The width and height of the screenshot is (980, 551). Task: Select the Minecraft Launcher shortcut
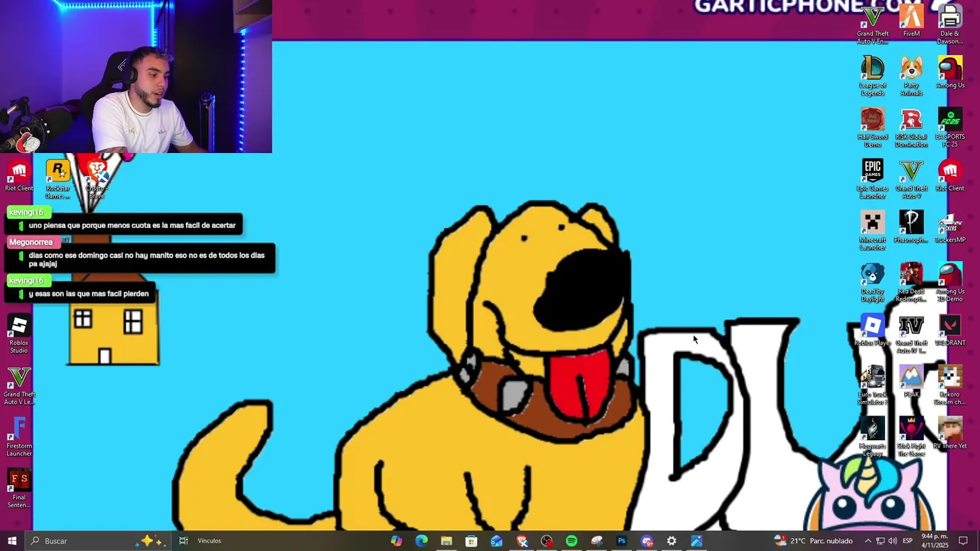(873, 230)
